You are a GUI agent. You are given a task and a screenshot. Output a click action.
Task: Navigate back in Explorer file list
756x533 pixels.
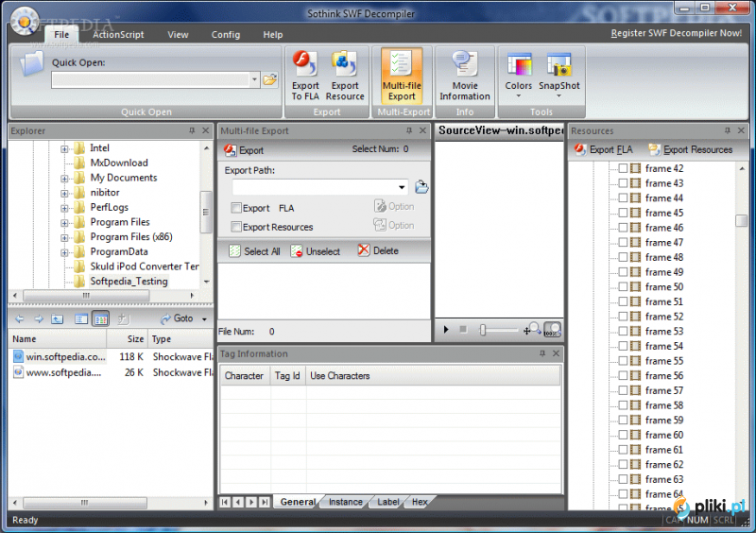[x=19, y=318]
